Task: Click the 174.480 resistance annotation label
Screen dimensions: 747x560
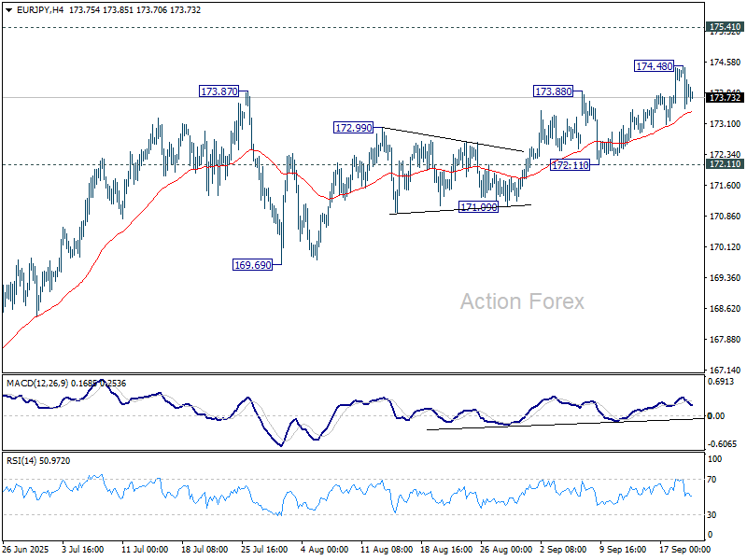Action: coord(652,66)
